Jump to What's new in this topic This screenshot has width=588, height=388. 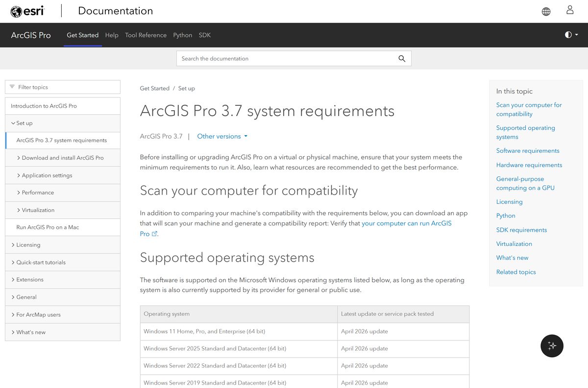pos(512,258)
